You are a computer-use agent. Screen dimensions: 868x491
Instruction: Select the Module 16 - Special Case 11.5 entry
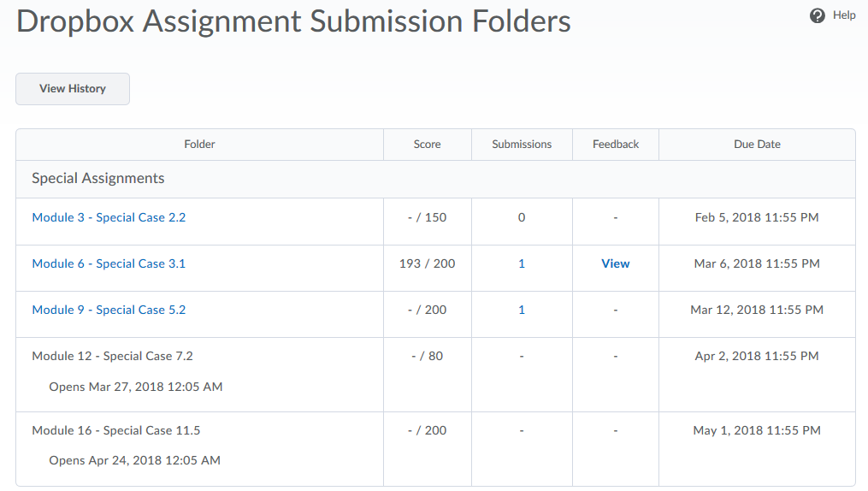[115, 430]
